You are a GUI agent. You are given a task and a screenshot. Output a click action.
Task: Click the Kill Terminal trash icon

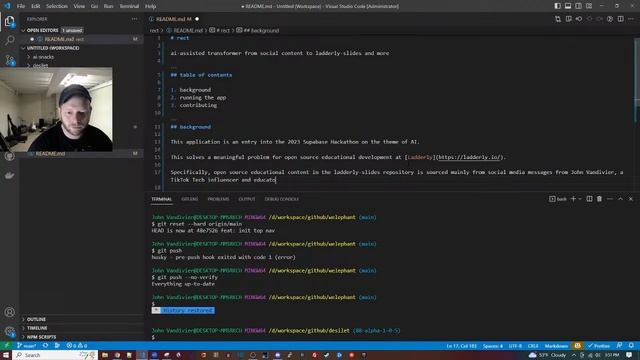point(599,199)
